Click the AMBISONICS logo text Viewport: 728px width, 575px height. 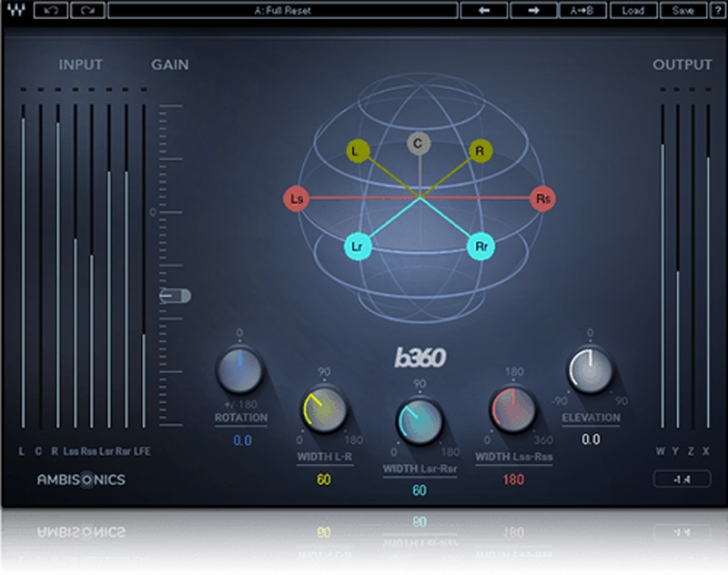pos(81,479)
